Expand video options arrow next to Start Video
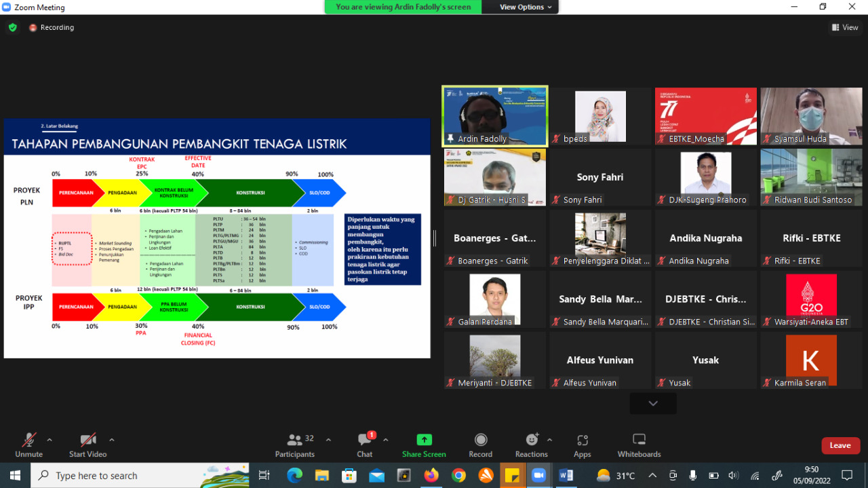This screenshot has width=868, height=488. [112, 440]
